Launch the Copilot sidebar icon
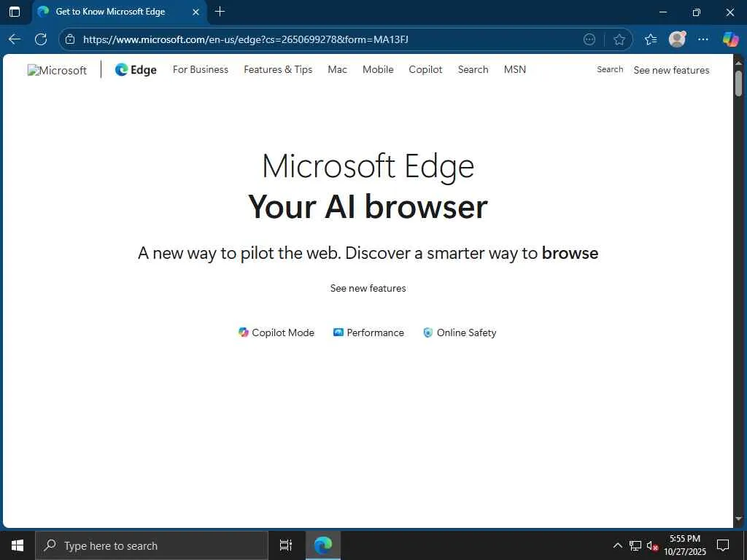Viewport: 747px width, 560px height. [x=729, y=39]
